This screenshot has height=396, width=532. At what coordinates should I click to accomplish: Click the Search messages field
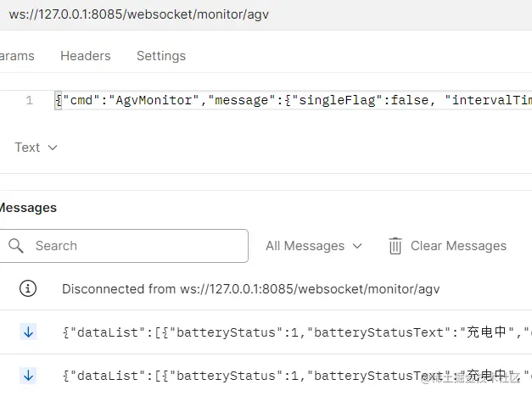pyautogui.click(x=124, y=246)
